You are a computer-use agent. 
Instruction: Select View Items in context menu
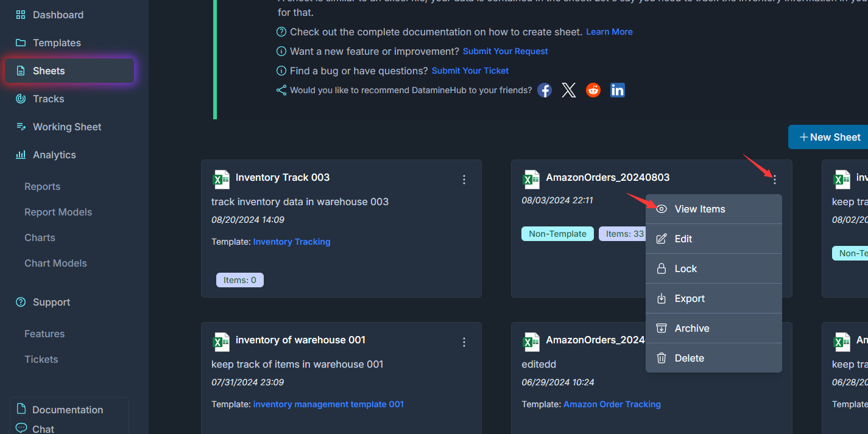tap(713, 209)
